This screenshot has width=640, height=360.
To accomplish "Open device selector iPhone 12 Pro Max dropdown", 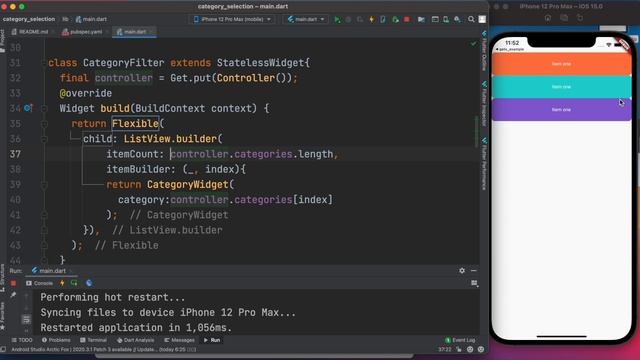I will click(232, 19).
